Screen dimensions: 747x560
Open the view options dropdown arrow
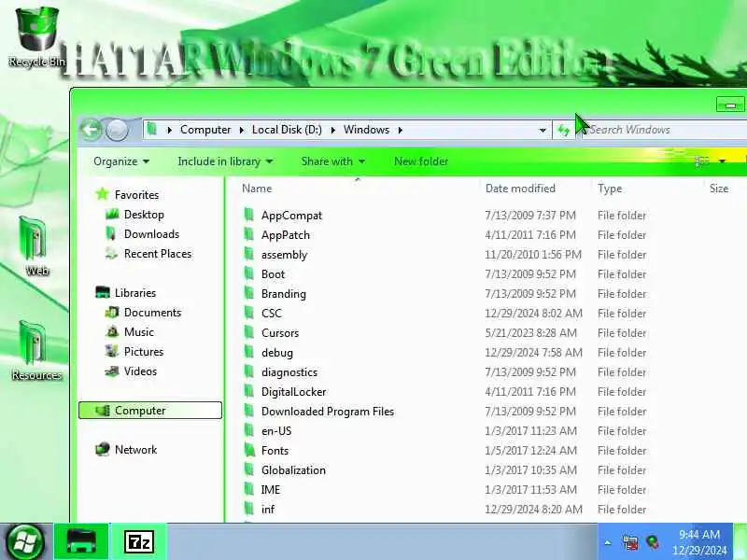[722, 161]
